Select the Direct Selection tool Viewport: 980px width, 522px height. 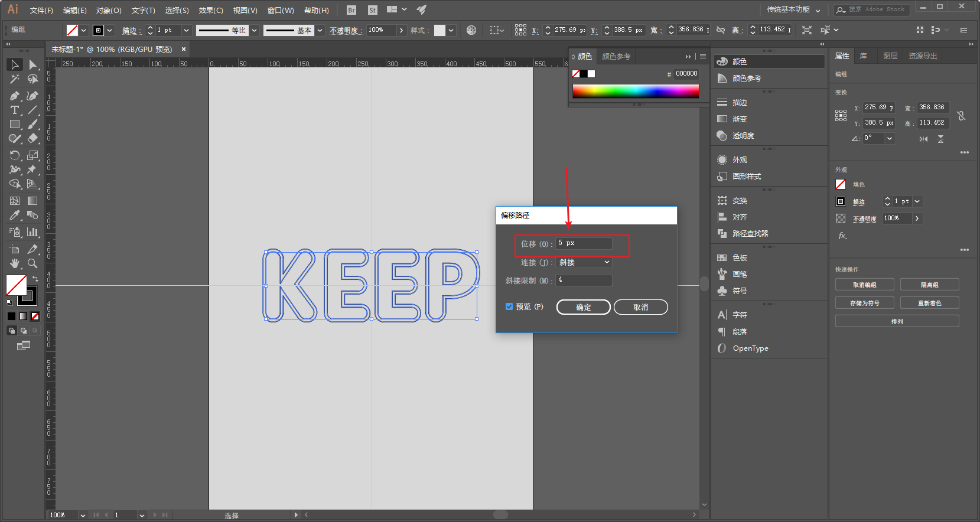32,64
